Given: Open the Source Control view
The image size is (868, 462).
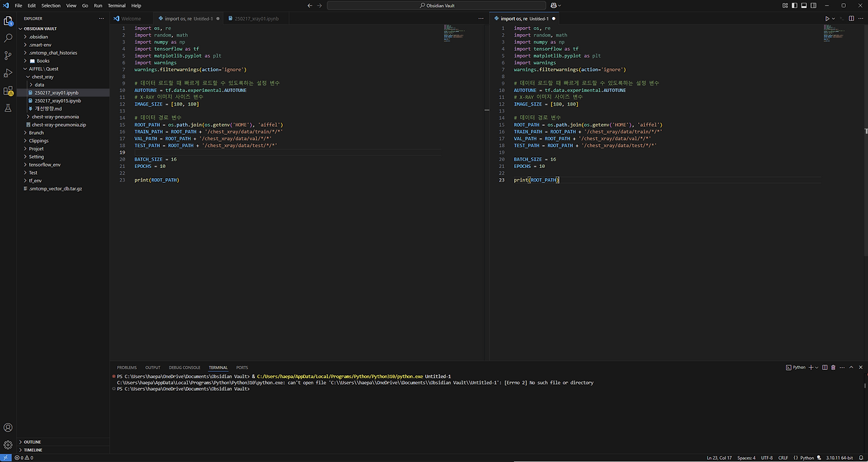Looking at the screenshot, I should 8,56.
